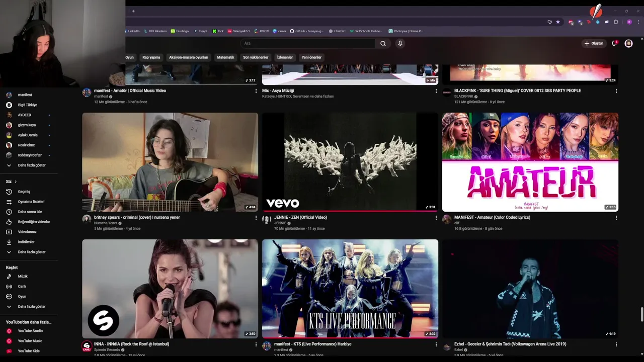This screenshot has width=644, height=362.
Task: Select Son yüklenenler chip
Action: pos(256,57)
